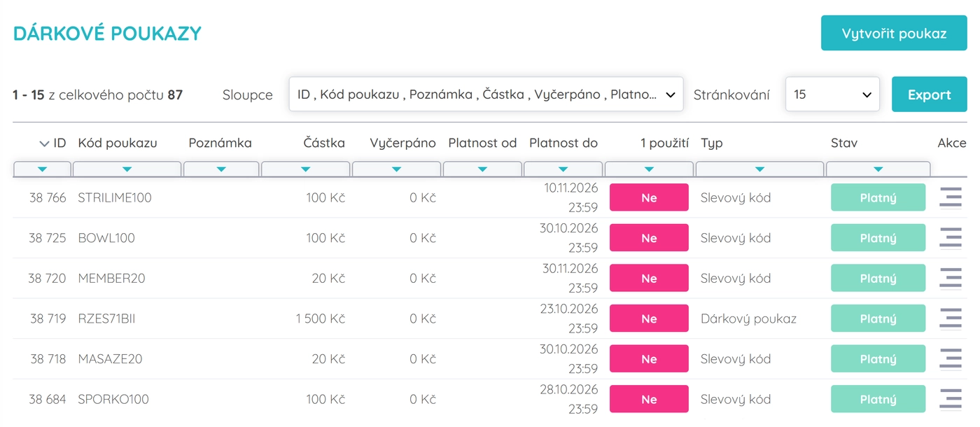The image size is (980, 427).
Task: Open actions menu icon for STRILIME100 row
Action: (x=950, y=198)
